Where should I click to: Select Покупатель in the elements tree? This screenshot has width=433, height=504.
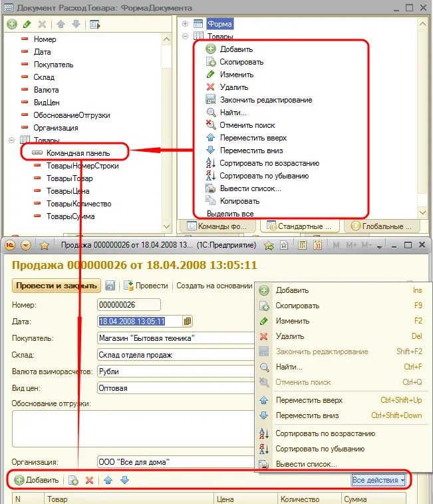click(x=53, y=65)
